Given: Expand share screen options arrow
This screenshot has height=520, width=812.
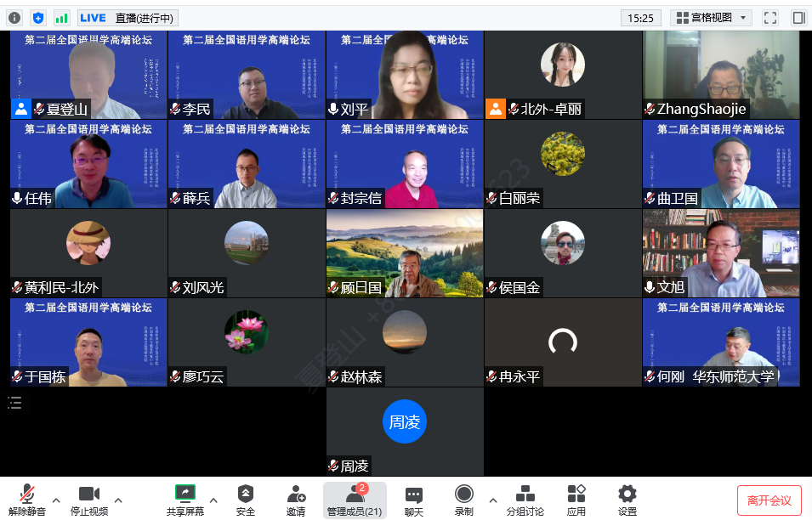Looking at the screenshot, I should [213, 500].
